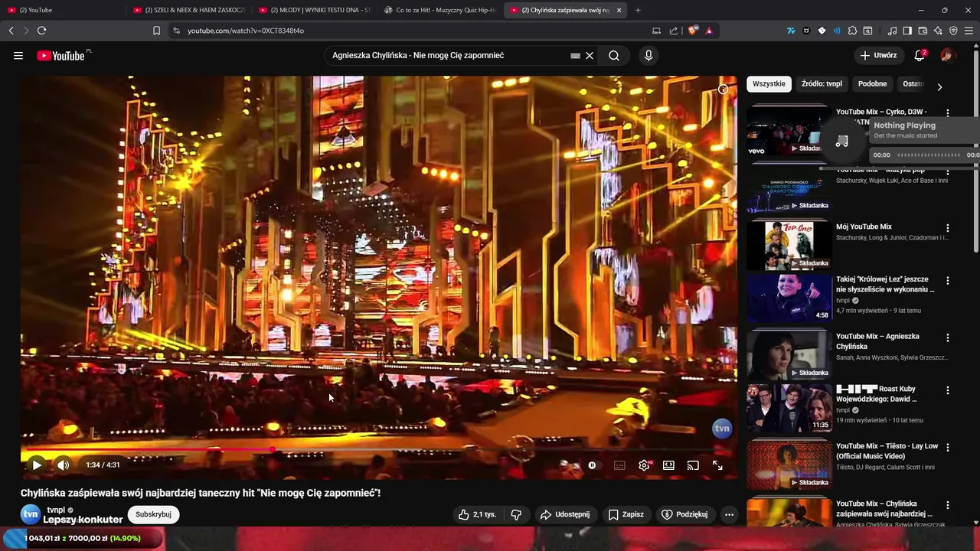Click the Podziękuj thanks button
Image resolution: width=980 pixels, height=551 pixels.
pyautogui.click(x=684, y=514)
